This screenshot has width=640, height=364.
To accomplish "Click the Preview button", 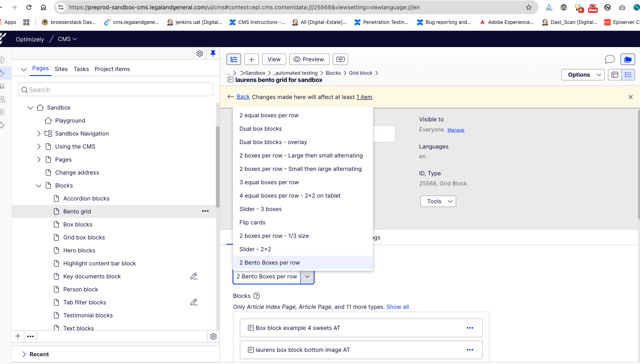I will click(x=309, y=59).
